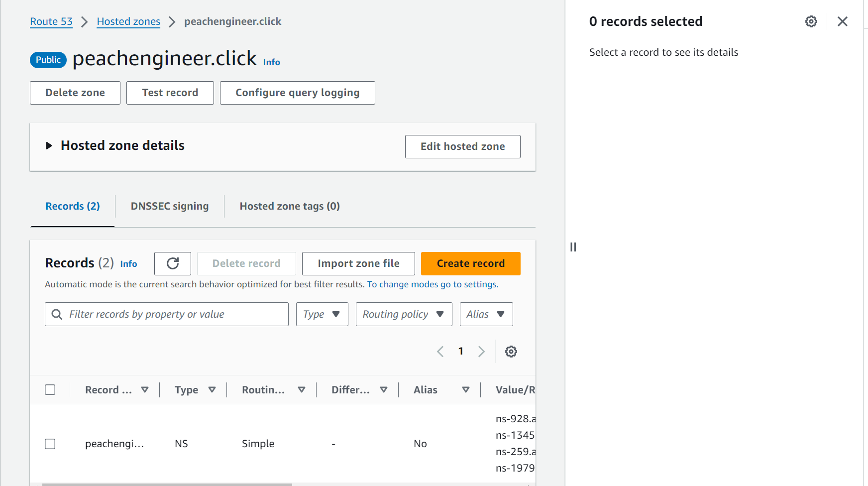Grab the panel resize handle
Image resolution: width=868 pixels, height=486 pixels.
pyautogui.click(x=573, y=247)
